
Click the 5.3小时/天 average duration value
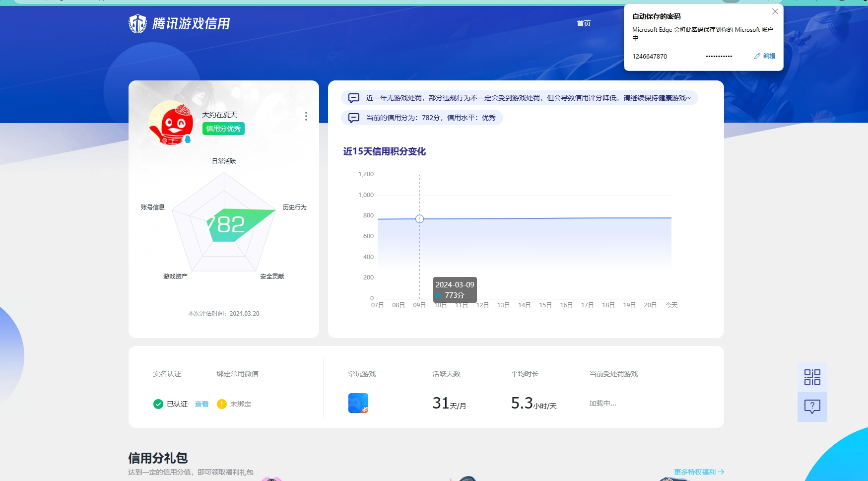click(534, 403)
